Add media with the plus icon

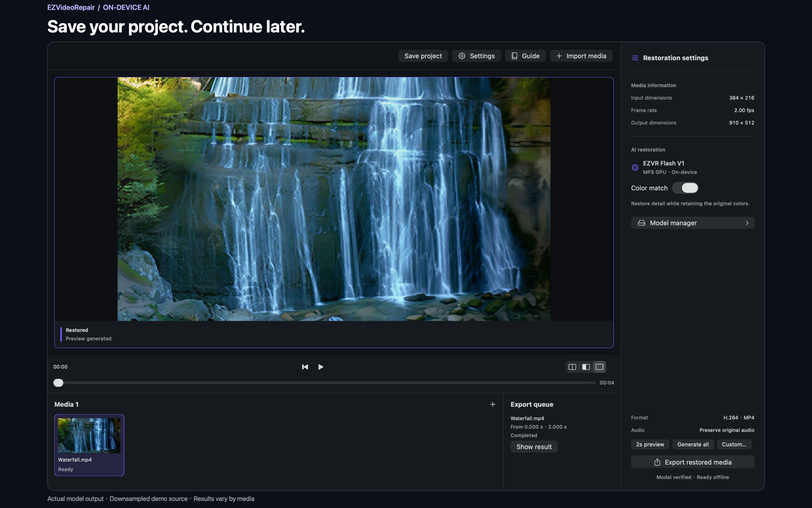pos(493,404)
